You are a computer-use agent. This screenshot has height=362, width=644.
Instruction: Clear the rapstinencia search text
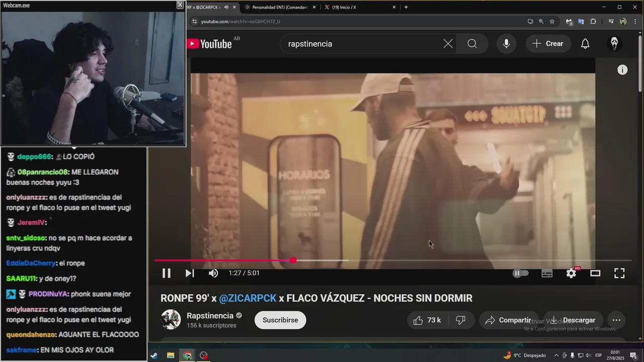point(448,44)
